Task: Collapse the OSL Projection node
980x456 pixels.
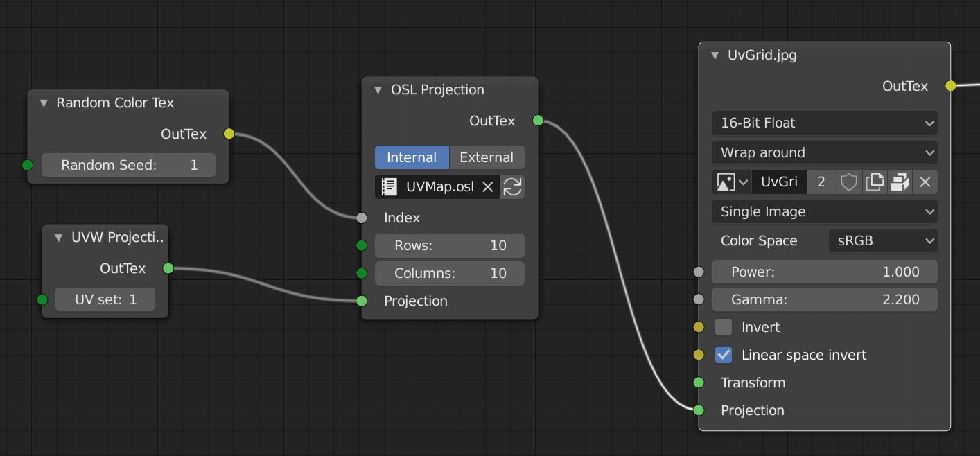Action: [x=378, y=90]
